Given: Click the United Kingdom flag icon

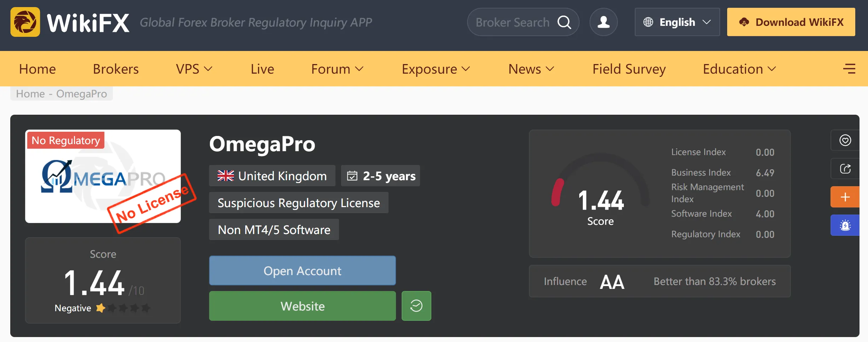Looking at the screenshot, I should (x=226, y=176).
